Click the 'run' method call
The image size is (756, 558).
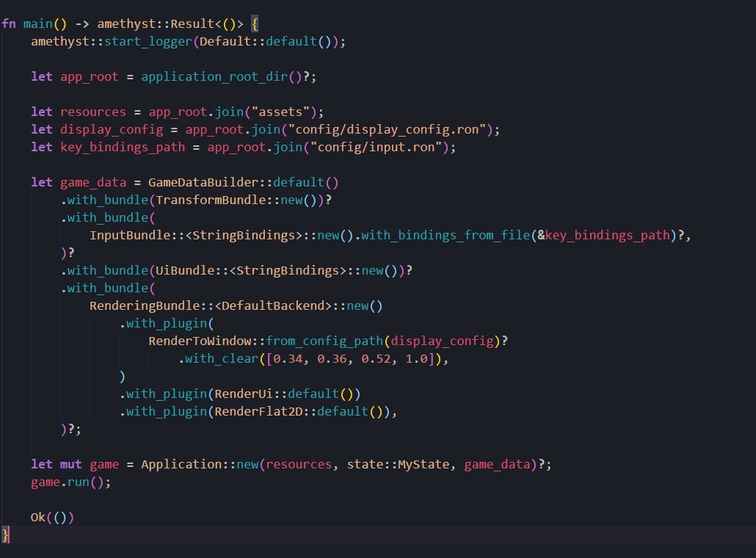(x=78, y=482)
